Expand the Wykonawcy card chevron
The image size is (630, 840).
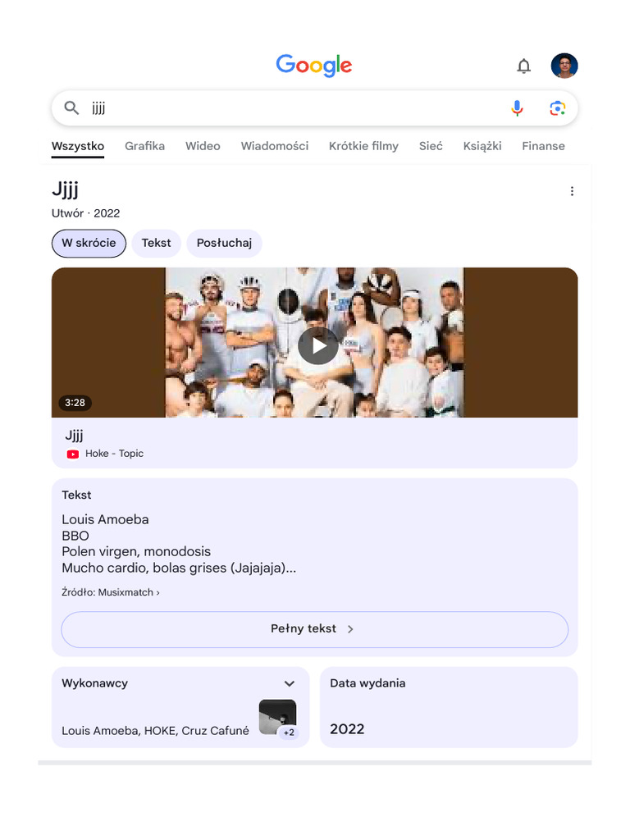point(290,683)
